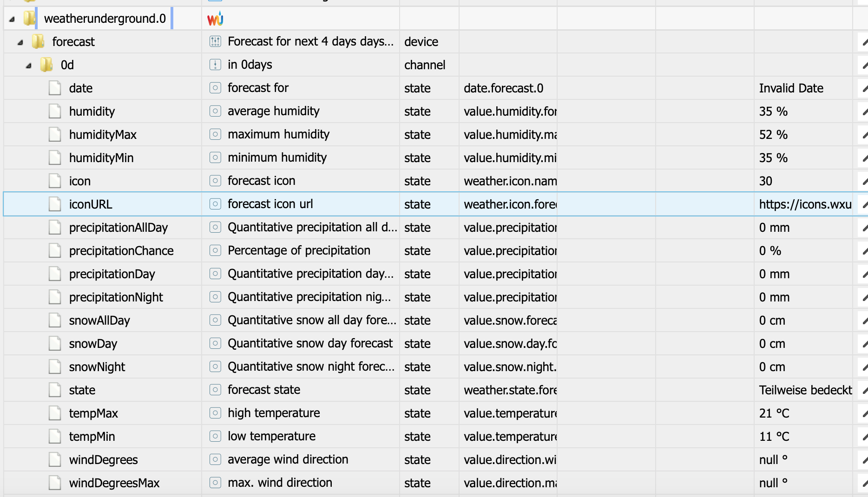
Task: Click the 'channel' type cell
Action: point(425,65)
